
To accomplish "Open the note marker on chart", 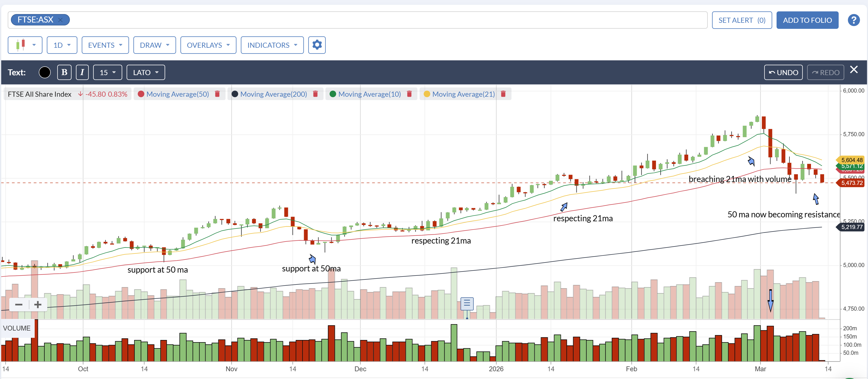I will 467,304.
